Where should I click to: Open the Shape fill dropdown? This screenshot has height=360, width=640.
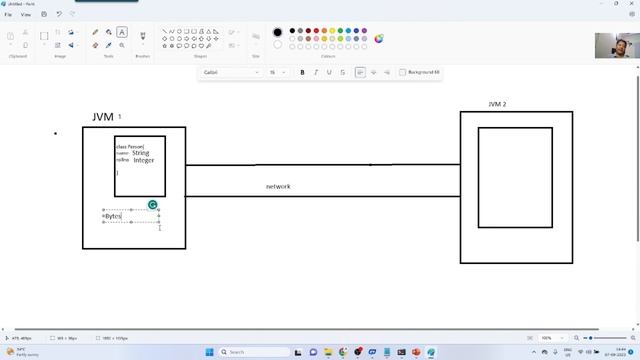233,45
